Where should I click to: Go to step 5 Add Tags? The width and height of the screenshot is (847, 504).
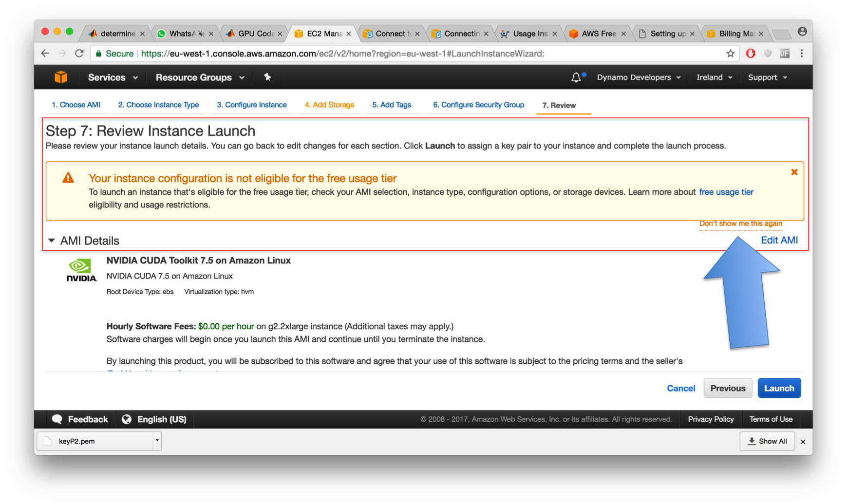(392, 105)
